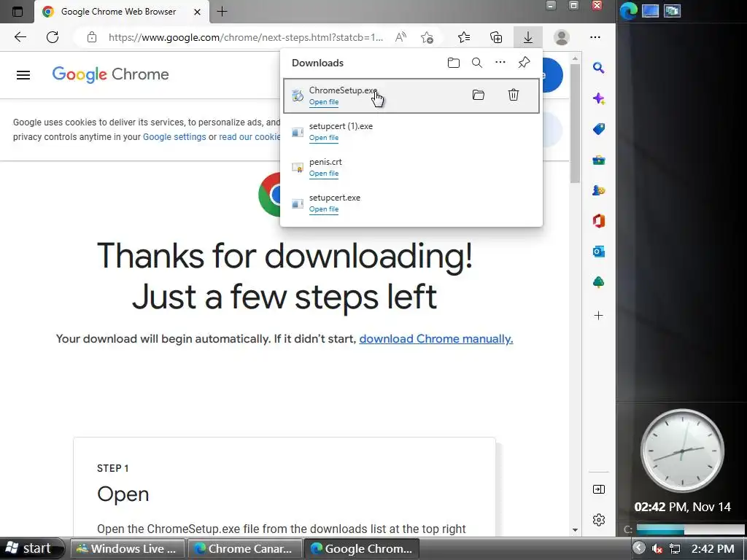The height and width of the screenshot is (560, 747).
Task: Open file link under penis.crt
Action: pyautogui.click(x=324, y=174)
